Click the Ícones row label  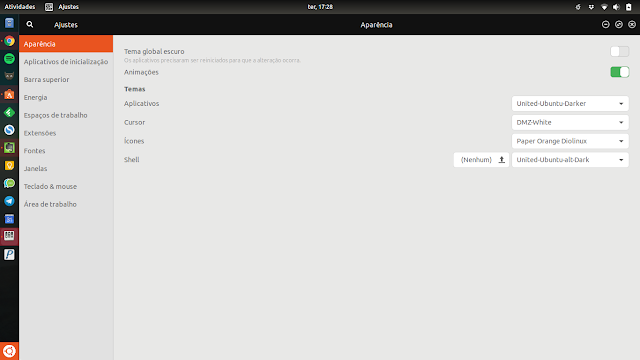tap(134, 141)
